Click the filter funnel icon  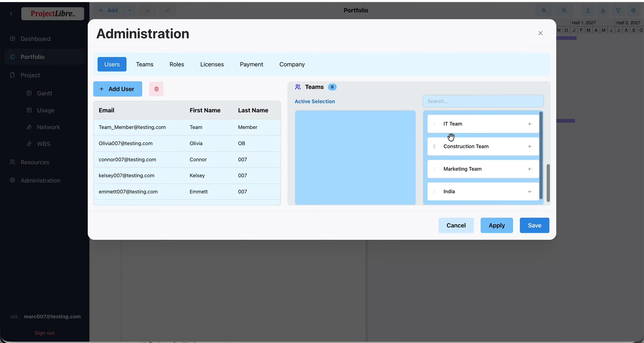coord(618,10)
